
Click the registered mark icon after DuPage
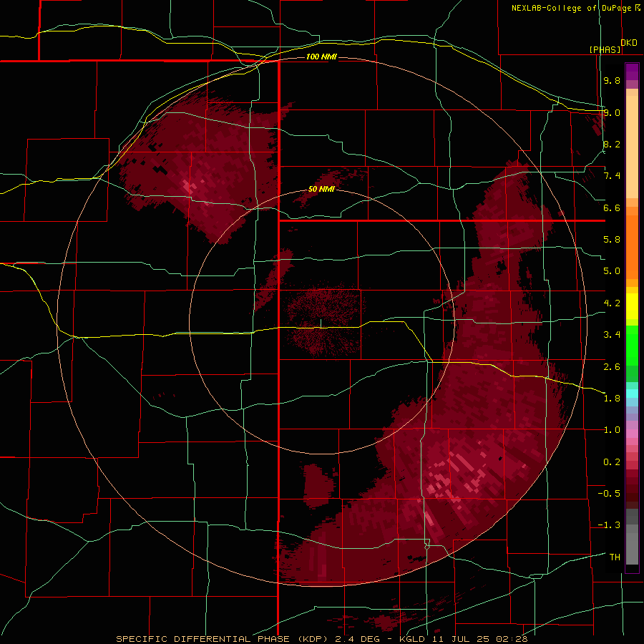pyautogui.click(x=638, y=8)
